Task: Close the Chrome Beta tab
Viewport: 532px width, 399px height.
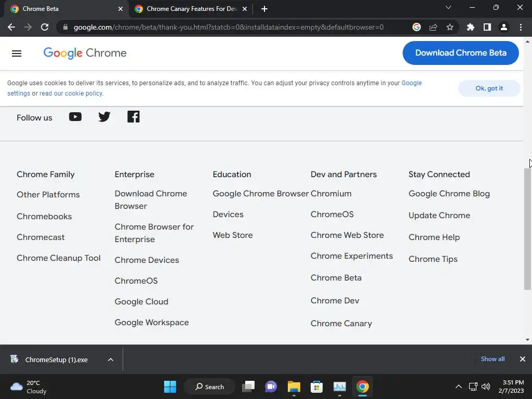Action: tap(121, 9)
